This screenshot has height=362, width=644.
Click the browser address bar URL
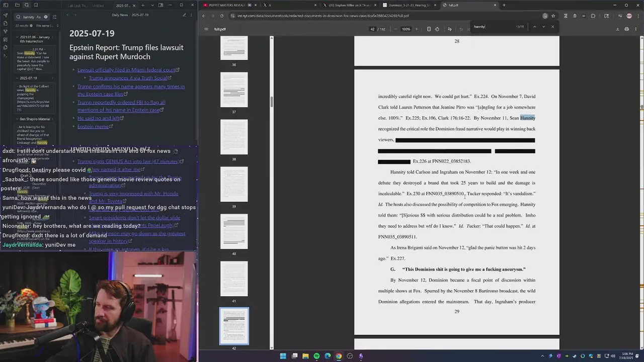point(323,16)
